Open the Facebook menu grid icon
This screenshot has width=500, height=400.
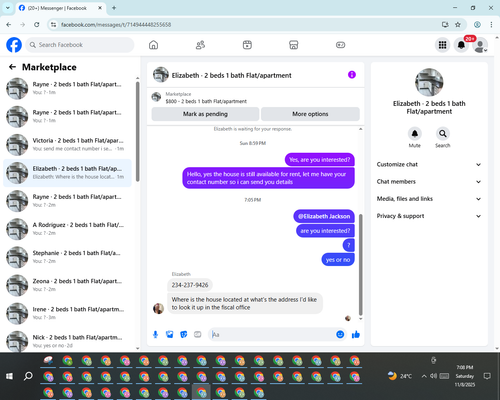(442, 45)
